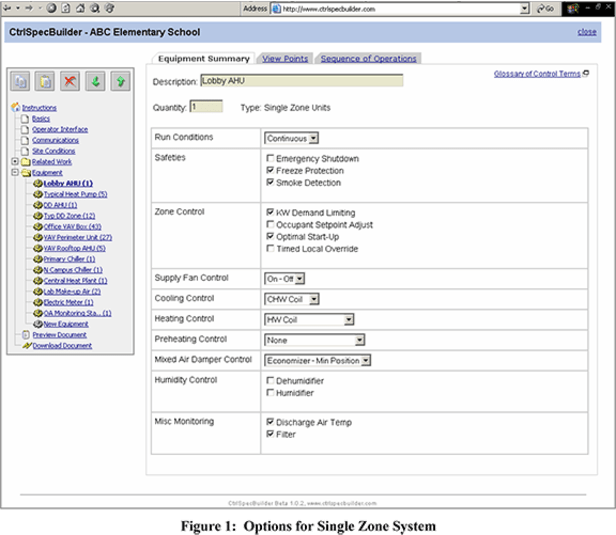
Task: Click the copy icon in the tree toolbar
Action: click(x=20, y=79)
